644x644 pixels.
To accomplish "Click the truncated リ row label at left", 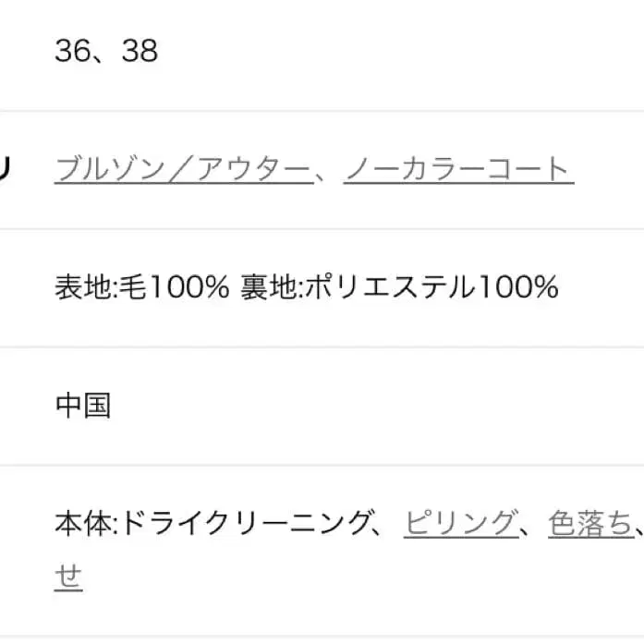I will 5,170.
